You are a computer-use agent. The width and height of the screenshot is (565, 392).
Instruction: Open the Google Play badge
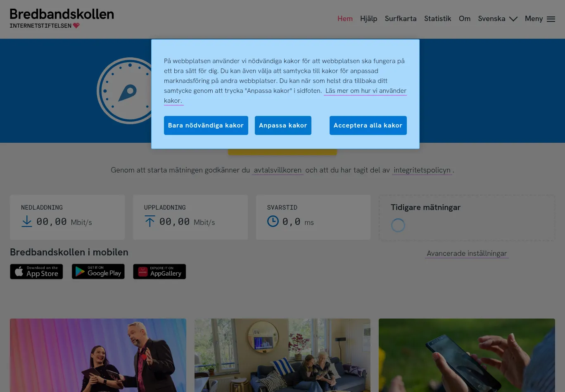click(98, 272)
